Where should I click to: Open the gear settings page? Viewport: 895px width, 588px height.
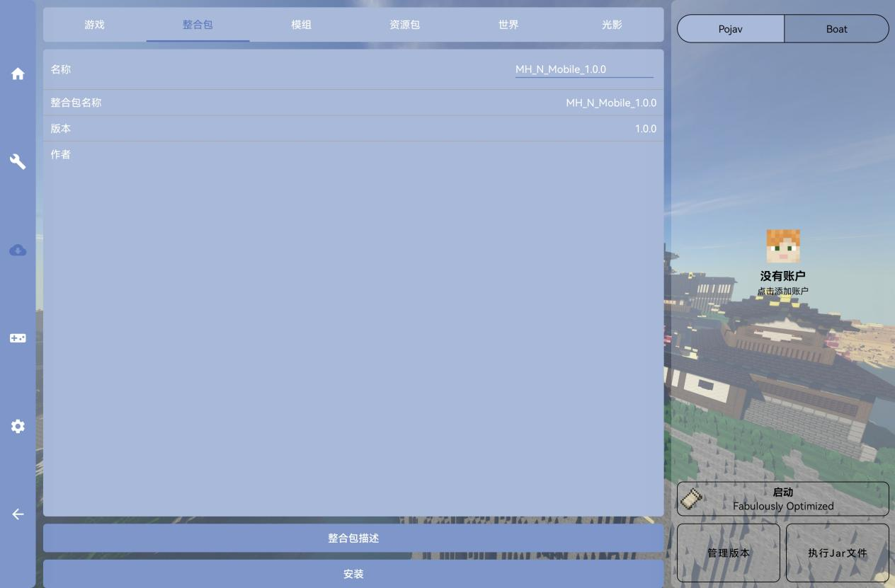pos(18,427)
